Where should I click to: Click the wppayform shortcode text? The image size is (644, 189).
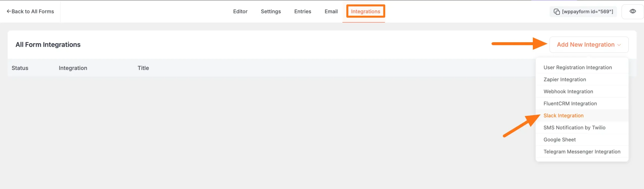(587, 12)
